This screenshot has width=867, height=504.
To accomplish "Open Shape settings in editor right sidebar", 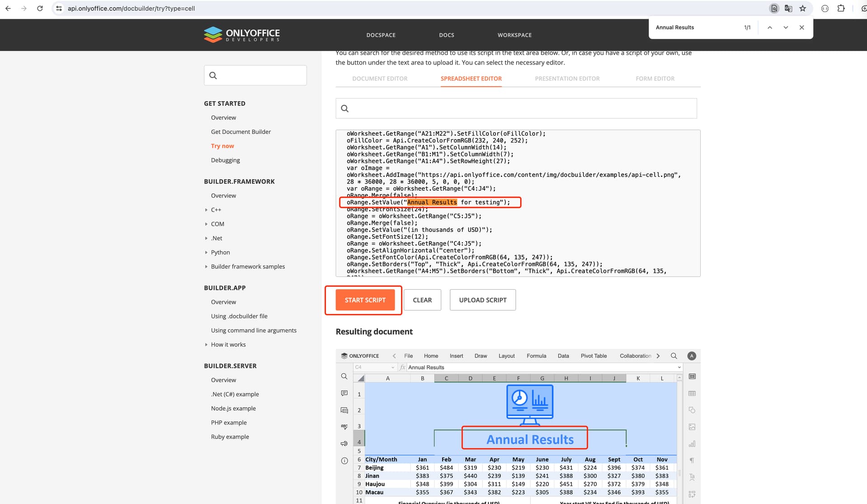I will click(692, 410).
